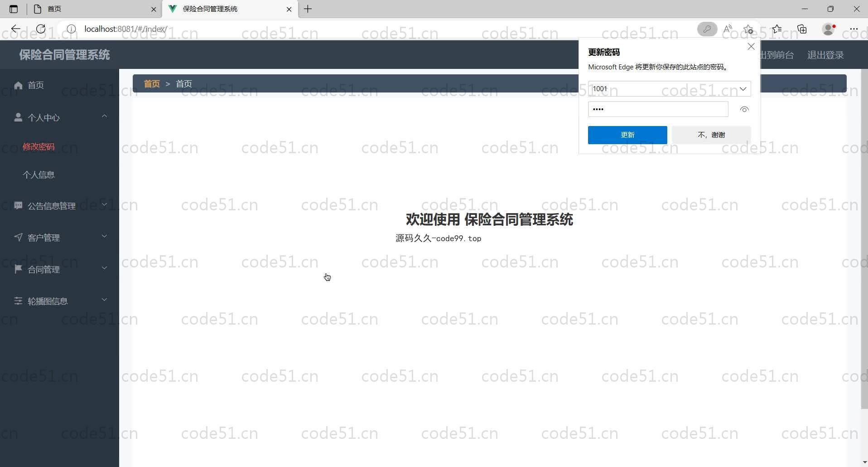Click the 不，谢谢 button
Image resolution: width=868 pixels, height=467 pixels.
[711, 135]
